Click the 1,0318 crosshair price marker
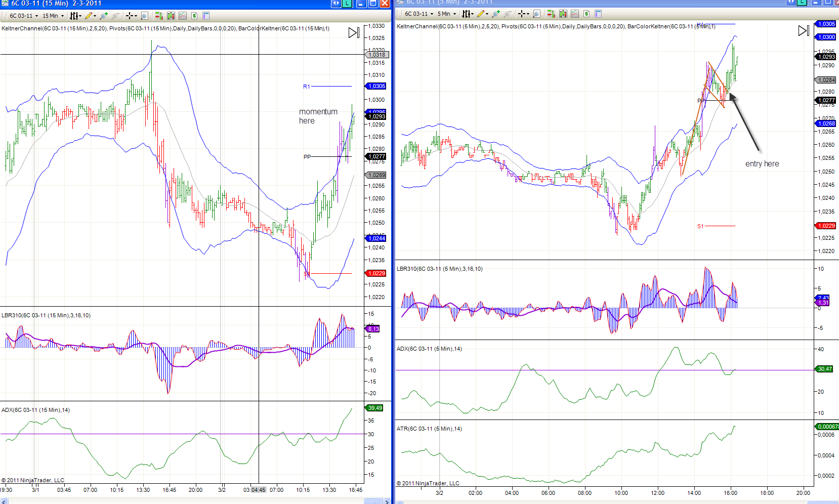Screen dimensions: 839x504 (x=376, y=55)
